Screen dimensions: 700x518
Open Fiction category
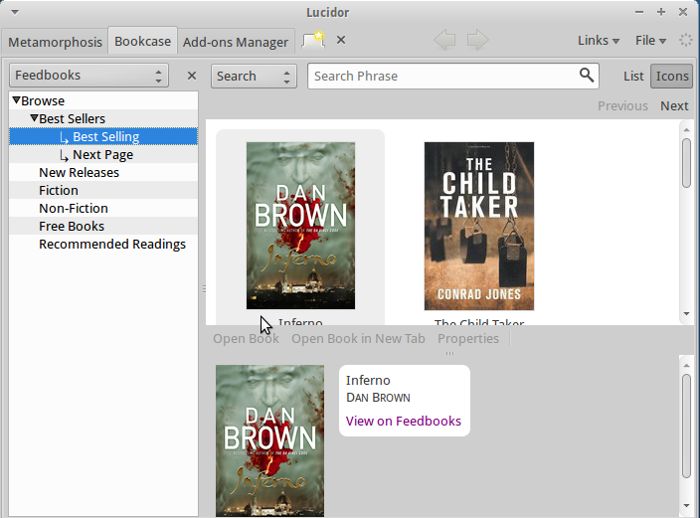click(x=58, y=190)
